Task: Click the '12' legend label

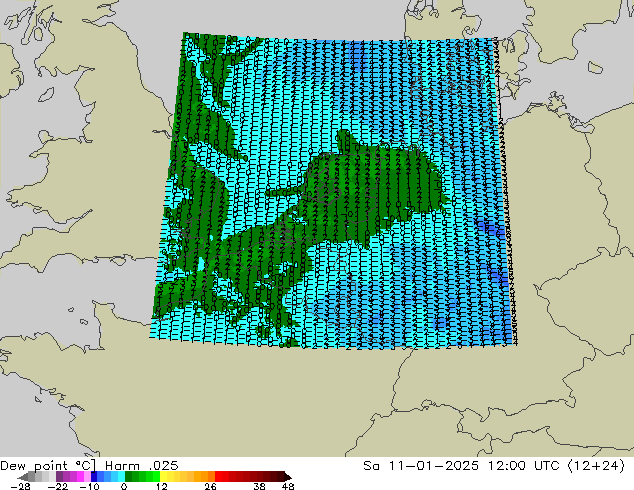Action: point(162,486)
